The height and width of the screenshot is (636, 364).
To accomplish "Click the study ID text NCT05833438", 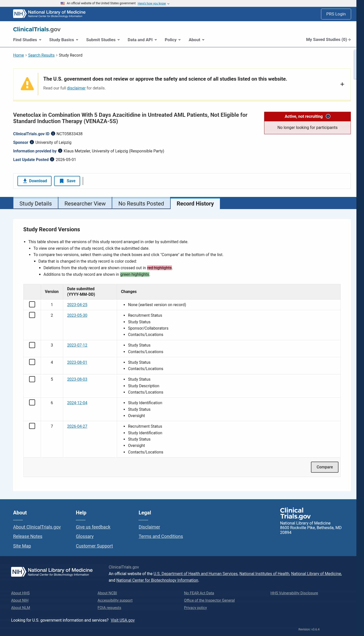I will click(70, 134).
